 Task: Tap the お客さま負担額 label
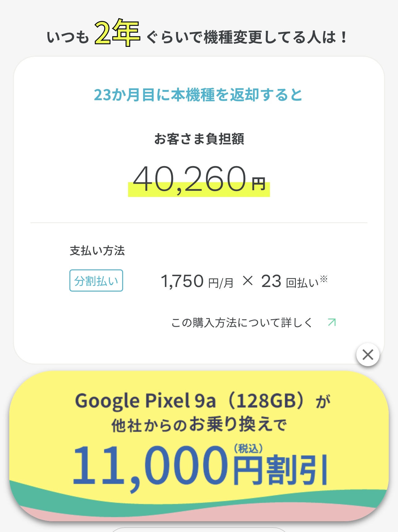pyautogui.click(x=199, y=139)
